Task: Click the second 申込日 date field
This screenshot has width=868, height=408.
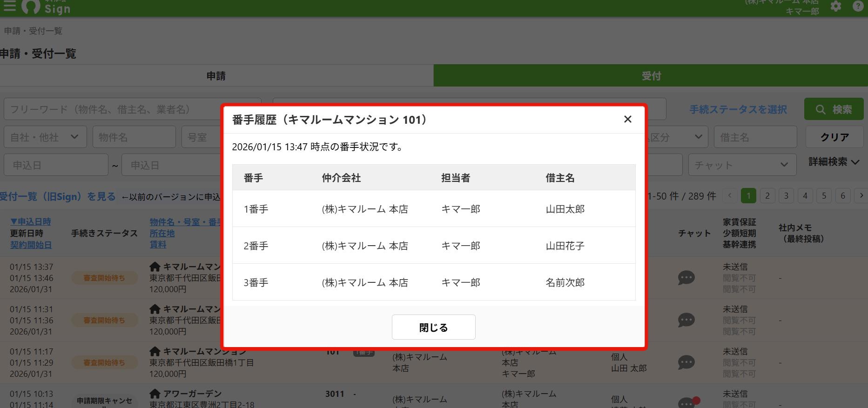Action: click(x=171, y=165)
